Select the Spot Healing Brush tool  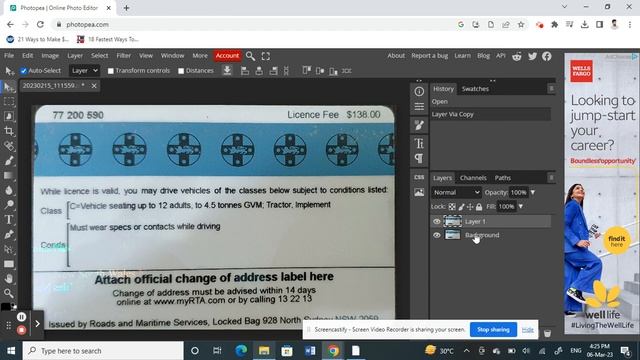[x=9, y=146]
